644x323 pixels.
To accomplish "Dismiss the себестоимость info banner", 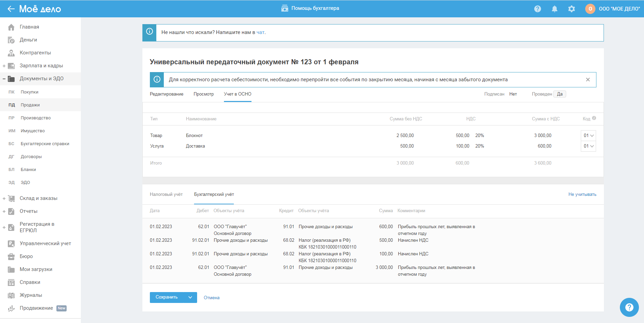I will (x=588, y=80).
